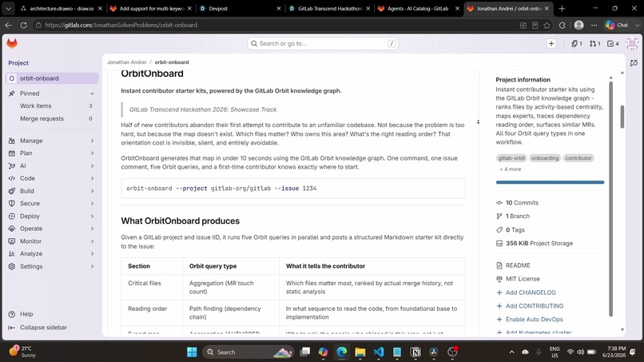The height and width of the screenshot is (362, 644).
Task: Open a new browser tab
Action: [562, 8]
